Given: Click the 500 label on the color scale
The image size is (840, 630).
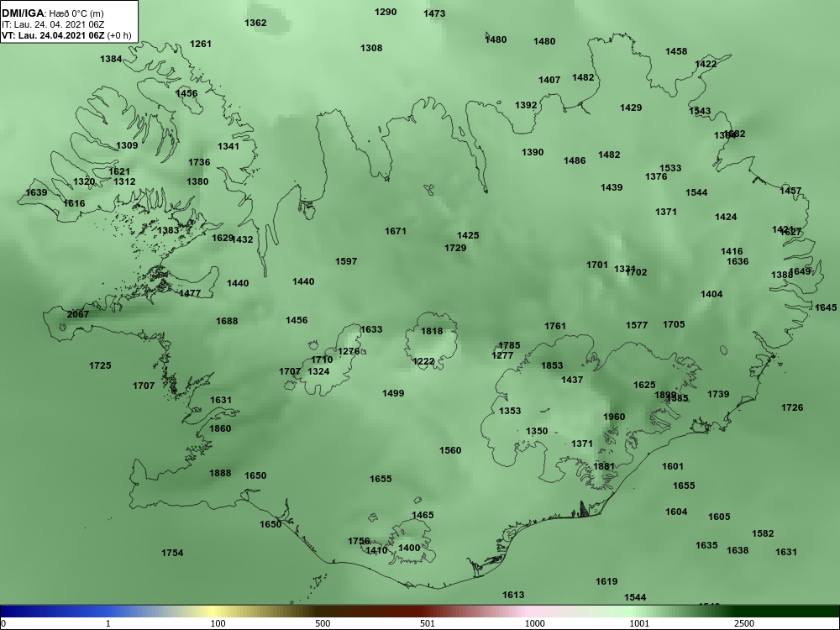Looking at the screenshot, I should click(323, 623).
